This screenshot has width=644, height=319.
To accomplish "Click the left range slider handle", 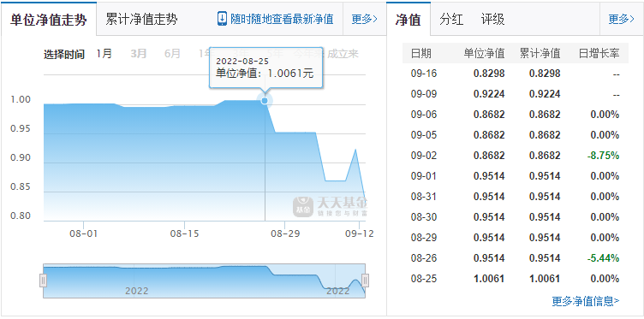I will point(43,281).
